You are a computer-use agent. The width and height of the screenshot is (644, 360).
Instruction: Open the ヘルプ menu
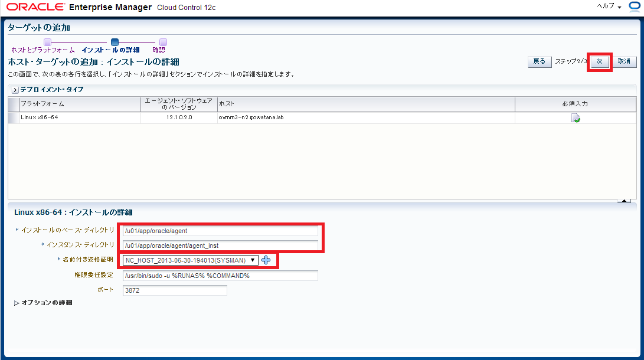(609, 6)
